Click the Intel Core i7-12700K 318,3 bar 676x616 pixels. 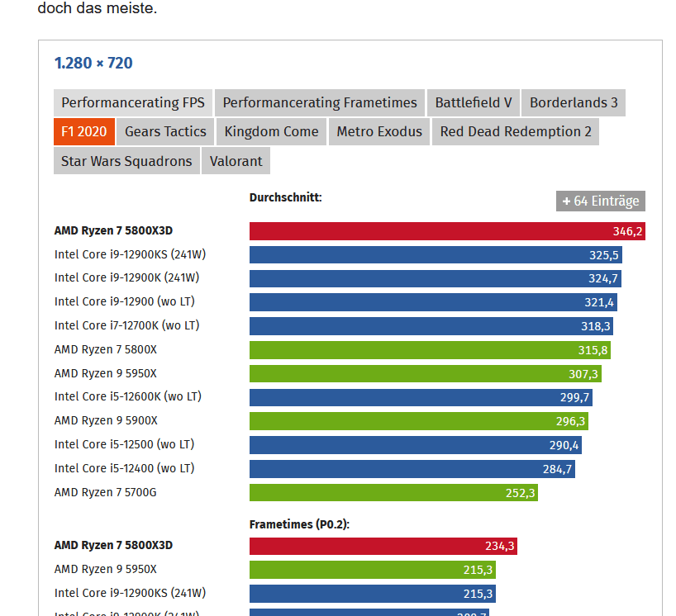(431, 326)
